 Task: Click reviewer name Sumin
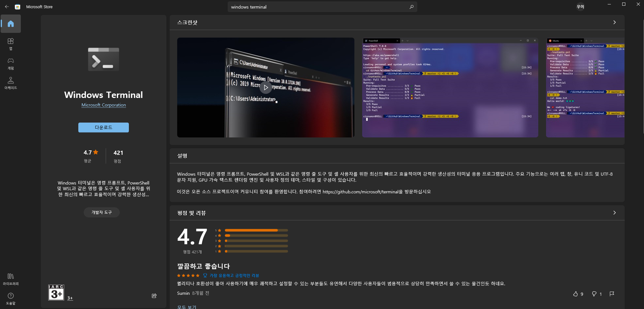pyautogui.click(x=183, y=293)
